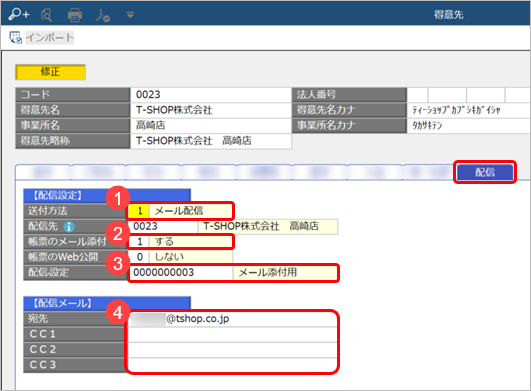Click 帳票のWeb公開 code field with 0
This screenshot has height=391, width=531.
click(x=139, y=257)
